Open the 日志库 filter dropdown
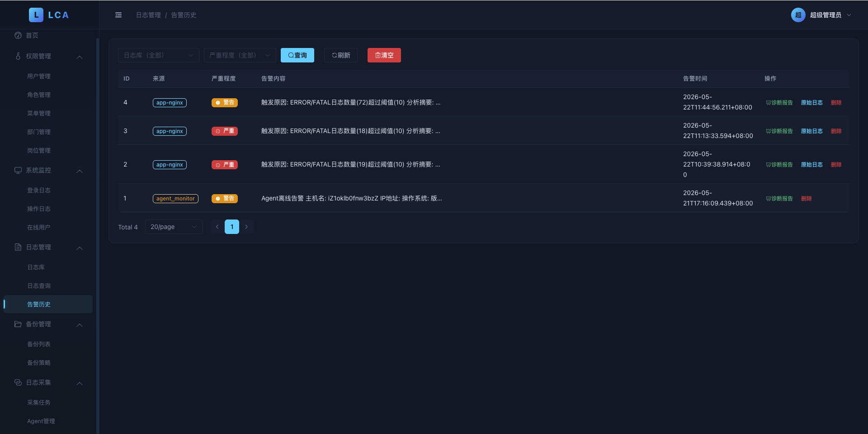Image resolution: width=868 pixels, height=434 pixels. (158, 55)
